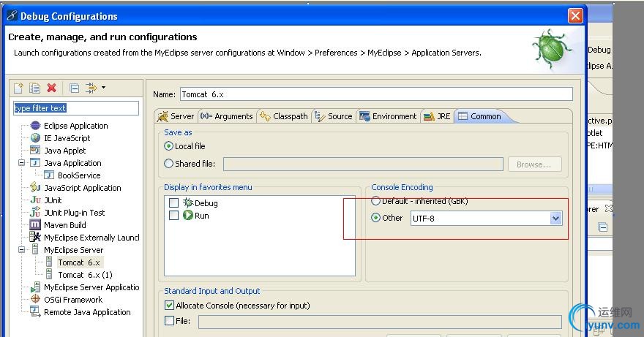Image resolution: width=644 pixels, height=337 pixels.
Task: Select Eclipse Application in the tree
Action: coord(76,126)
